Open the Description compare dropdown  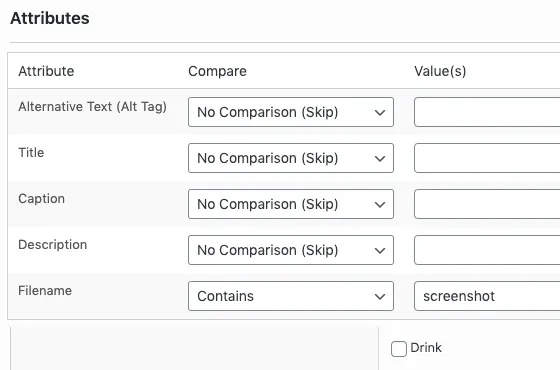click(x=291, y=250)
